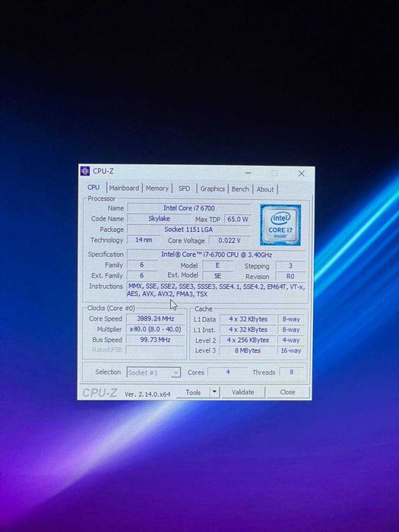The width and height of the screenshot is (399, 532).
Task: Click the L1 Inst. 4 x 32 KBytes value
Action: point(248,330)
